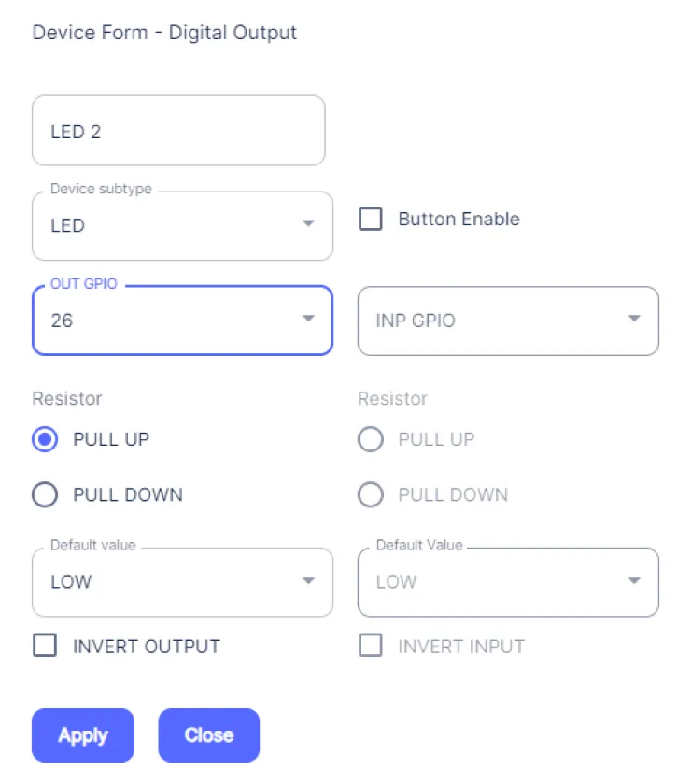This screenshot has width=691, height=784.
Task: Click the Device Form - Digital Output title
Action: pyautogui.click(x=164, y=32)
